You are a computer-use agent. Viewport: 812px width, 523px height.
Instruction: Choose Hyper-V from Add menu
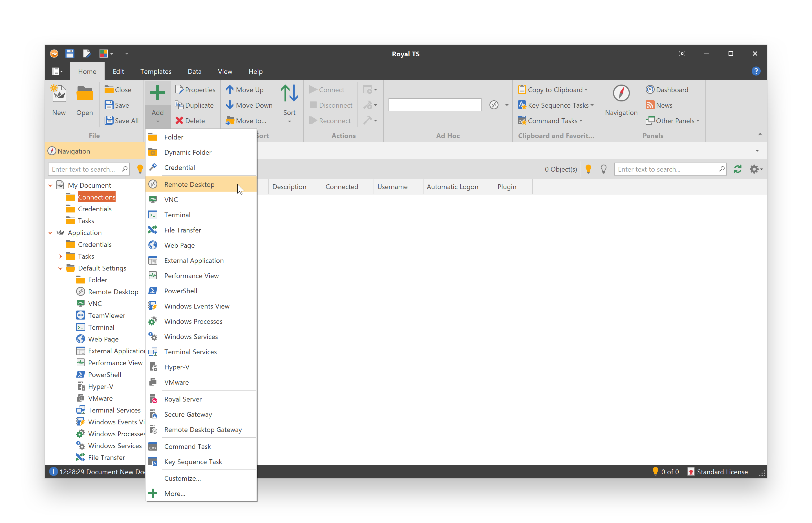tap(201, 367)
